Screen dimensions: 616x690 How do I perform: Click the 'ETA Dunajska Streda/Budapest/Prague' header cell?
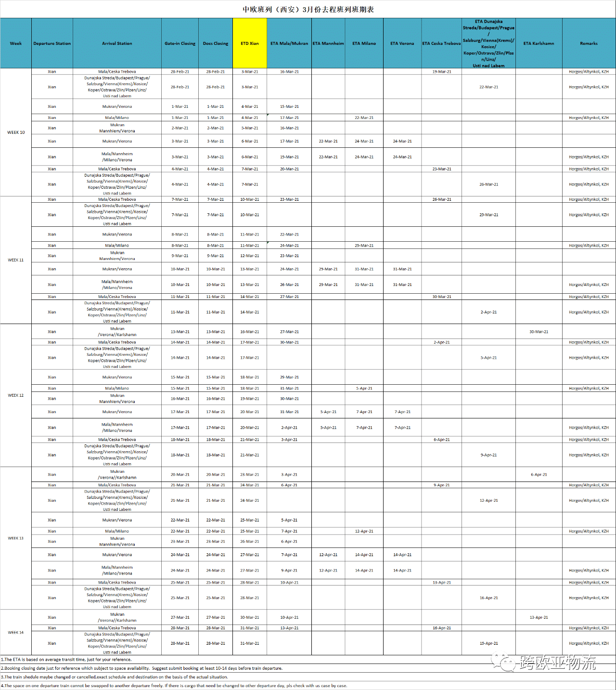(488, 43)
